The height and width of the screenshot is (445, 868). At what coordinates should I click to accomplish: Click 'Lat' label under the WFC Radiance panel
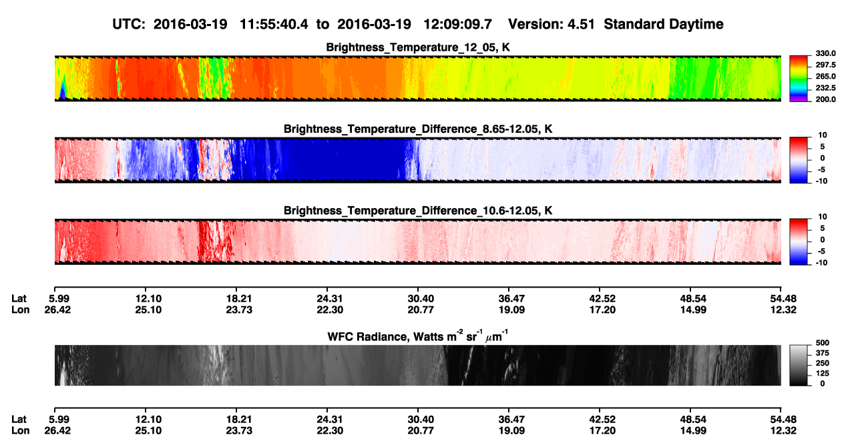pyautogui.click(x=19, y=420)
